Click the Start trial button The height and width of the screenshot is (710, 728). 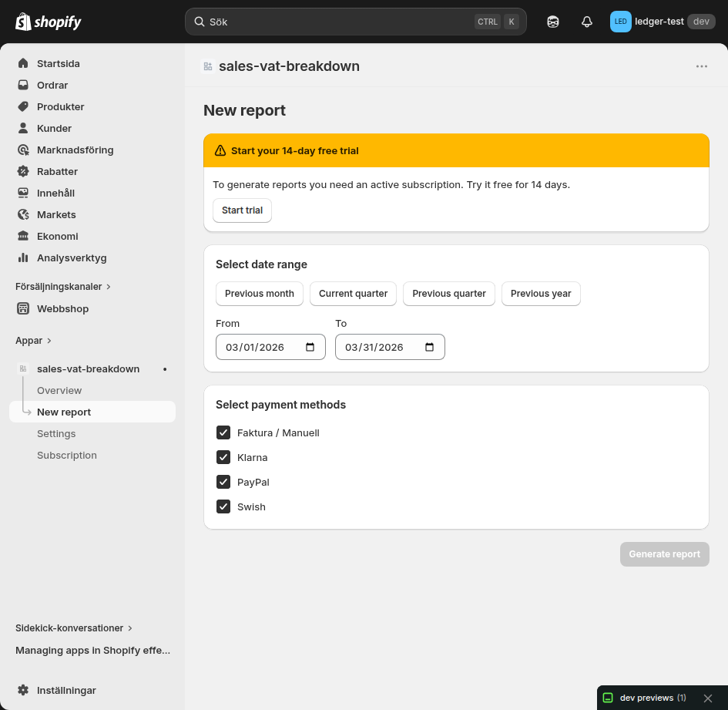pos(242,210)
